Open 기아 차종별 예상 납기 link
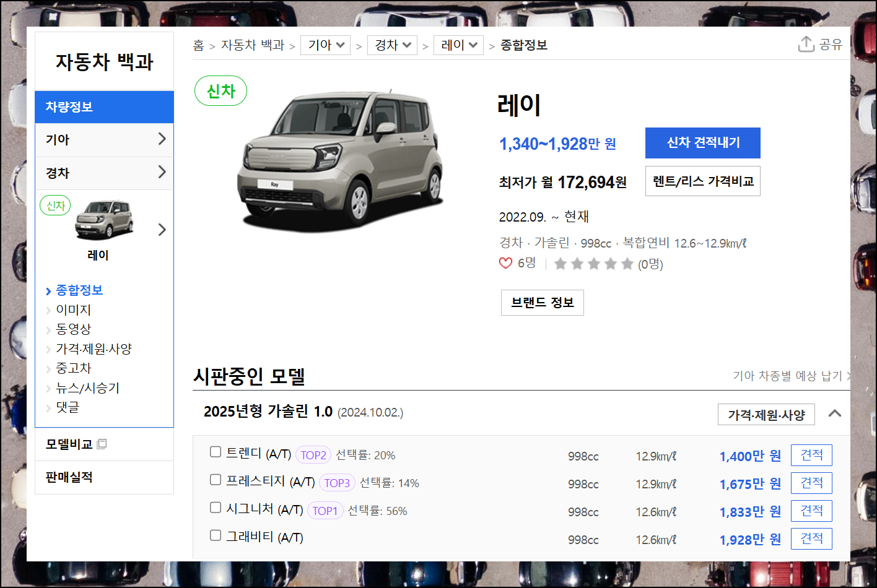 point(791,376)
